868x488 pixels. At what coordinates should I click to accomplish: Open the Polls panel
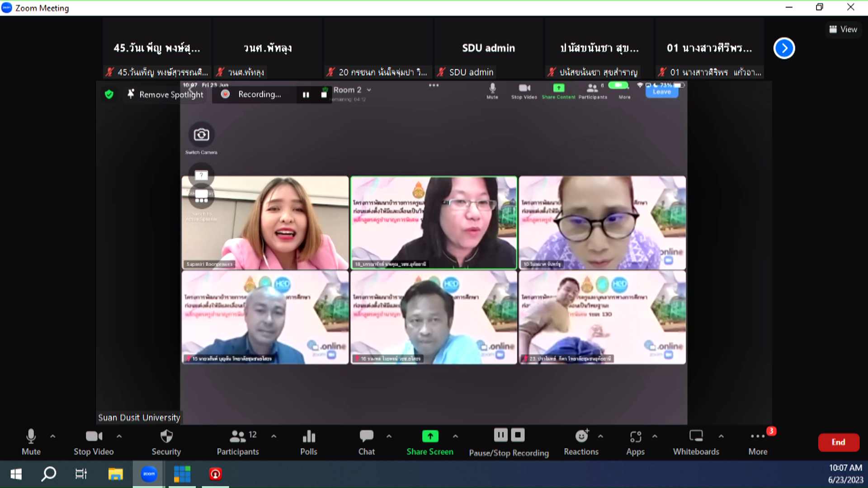point(309,442)
